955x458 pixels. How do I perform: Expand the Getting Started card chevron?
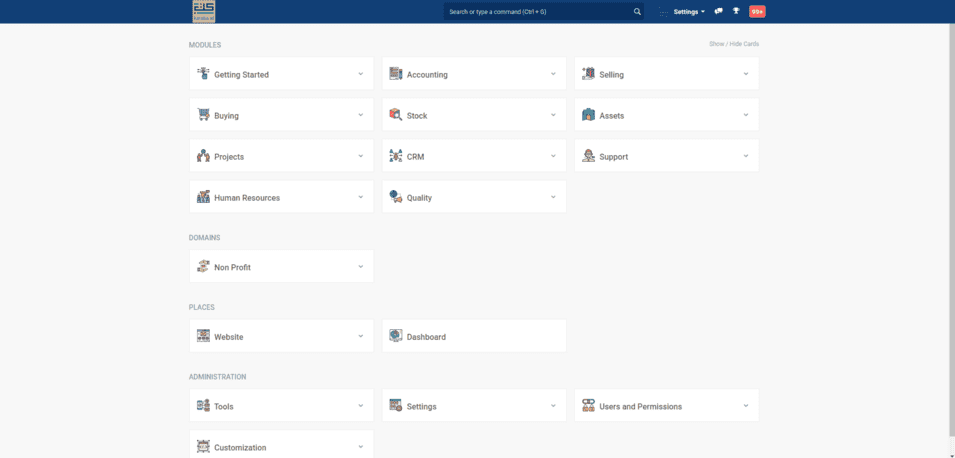tap(361, 74)
